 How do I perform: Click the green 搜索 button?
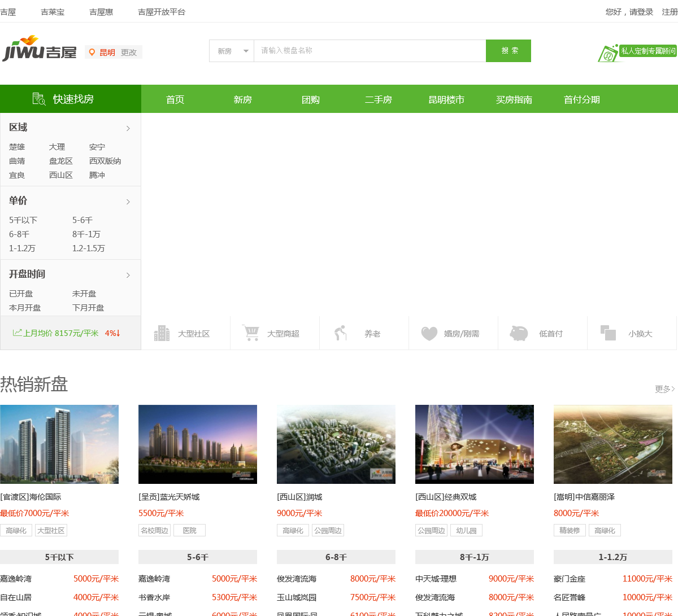tap(508, 51)
